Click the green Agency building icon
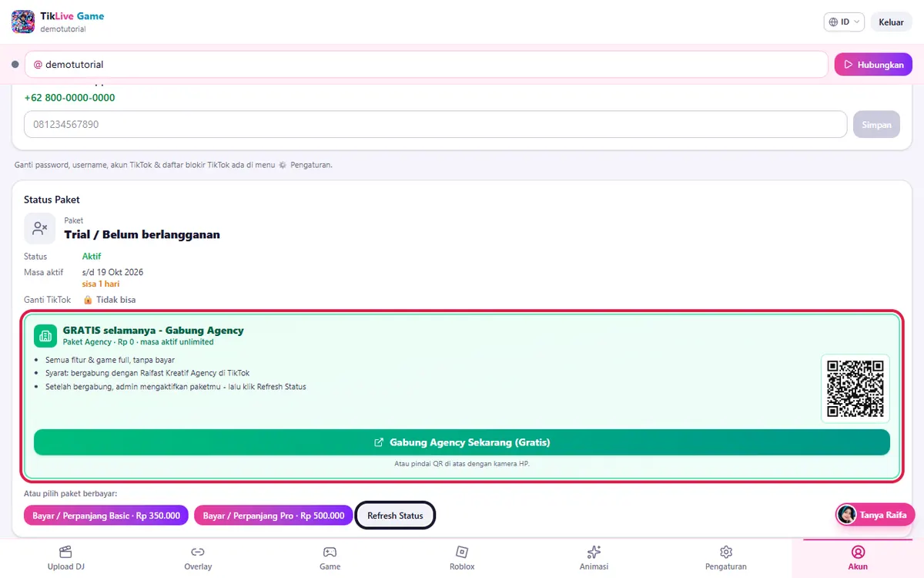This screenshot has width=924, height=578. pos(45,336)
